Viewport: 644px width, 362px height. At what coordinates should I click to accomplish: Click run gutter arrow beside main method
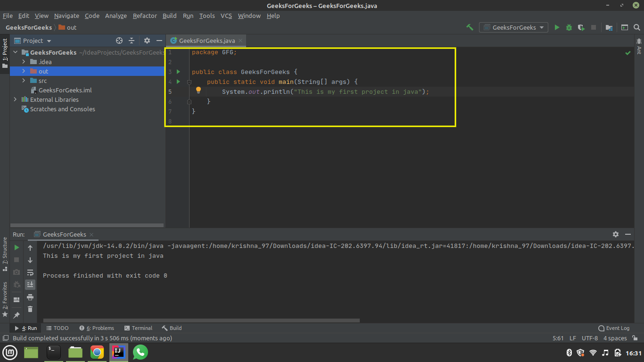click(178, 82)
